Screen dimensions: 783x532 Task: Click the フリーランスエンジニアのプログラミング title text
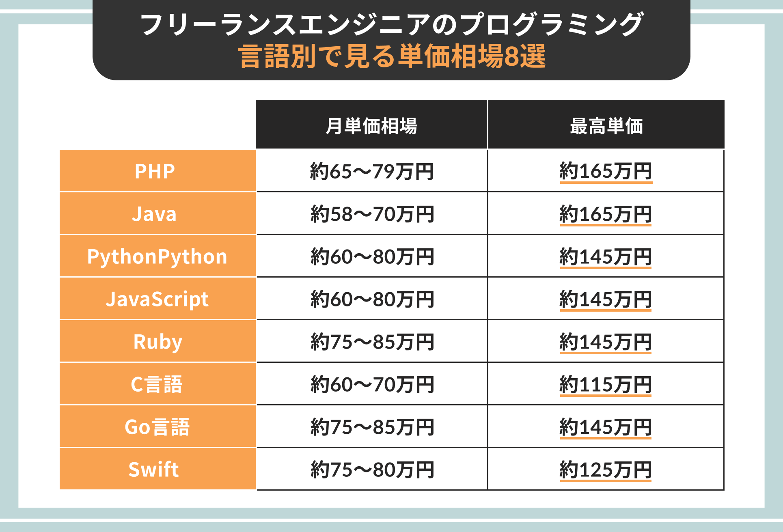392,24
